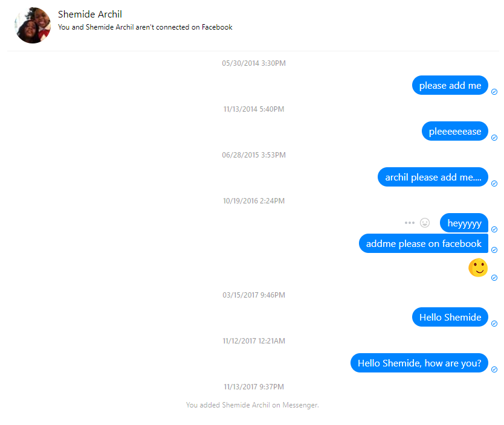Click checkmark beside addme please on facebook
The height and width of the screenshot is (425, 504).
[x=494, y=250]
